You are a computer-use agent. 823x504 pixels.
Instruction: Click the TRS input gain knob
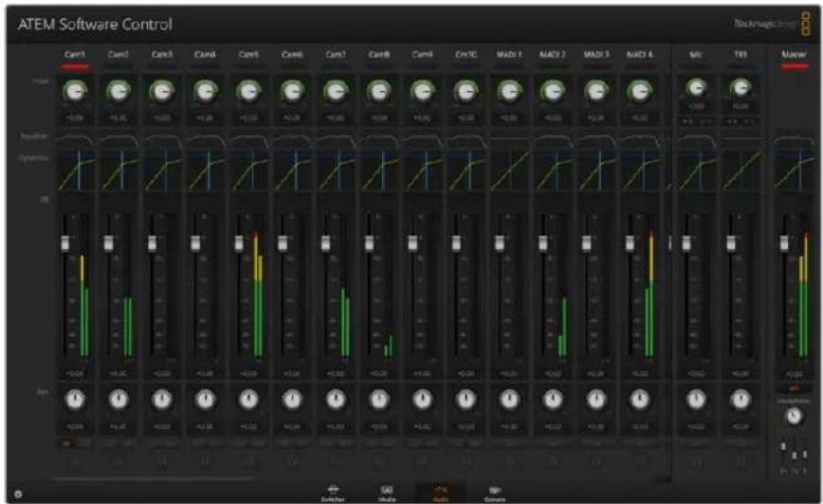(x=741, y=87)
